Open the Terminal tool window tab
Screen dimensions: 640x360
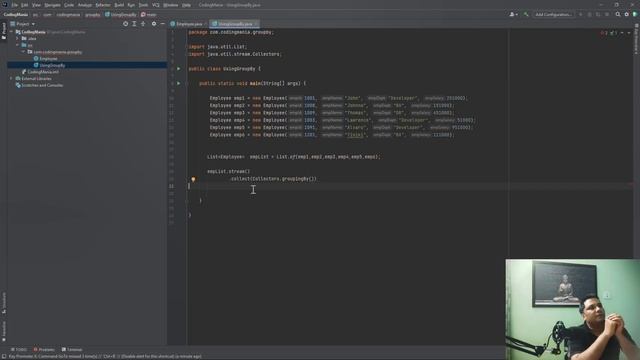click(x=72, y=349)
